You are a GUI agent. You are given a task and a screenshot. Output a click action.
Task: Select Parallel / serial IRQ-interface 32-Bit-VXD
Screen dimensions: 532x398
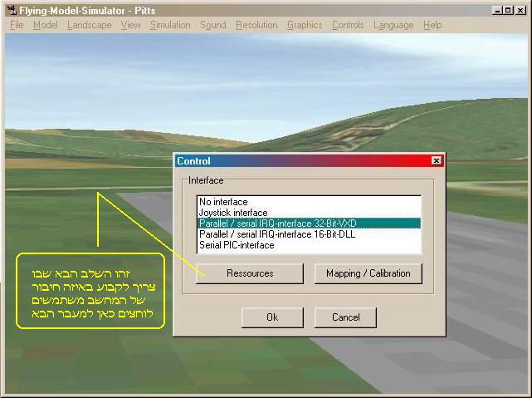309,224
